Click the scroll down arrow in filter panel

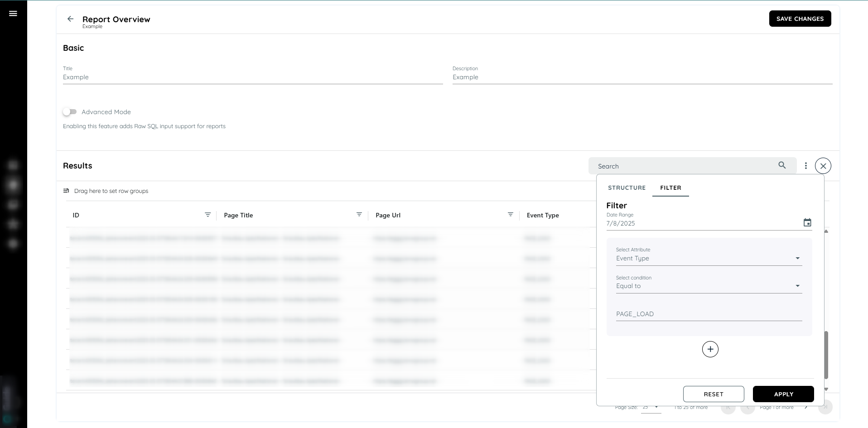tap(826, 390)
